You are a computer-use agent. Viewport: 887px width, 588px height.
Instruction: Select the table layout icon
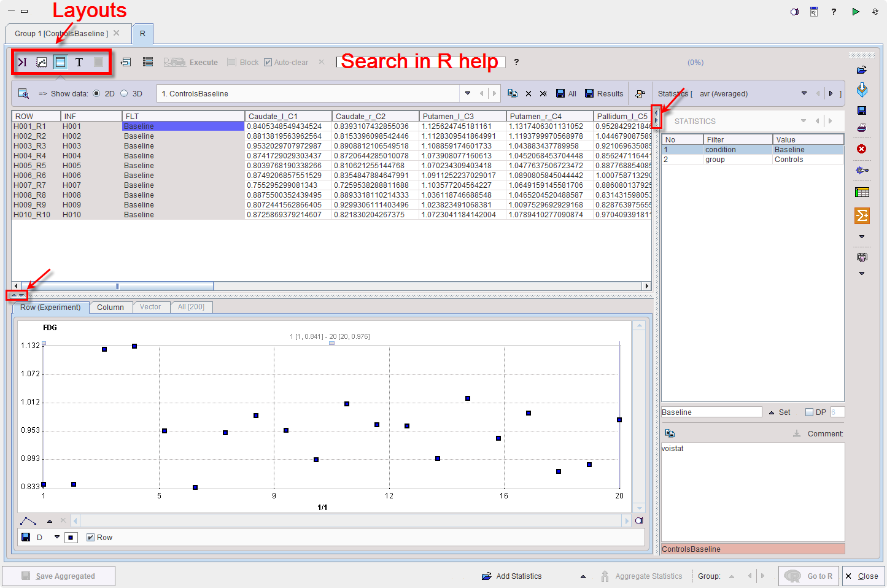[x=60, y=62]
